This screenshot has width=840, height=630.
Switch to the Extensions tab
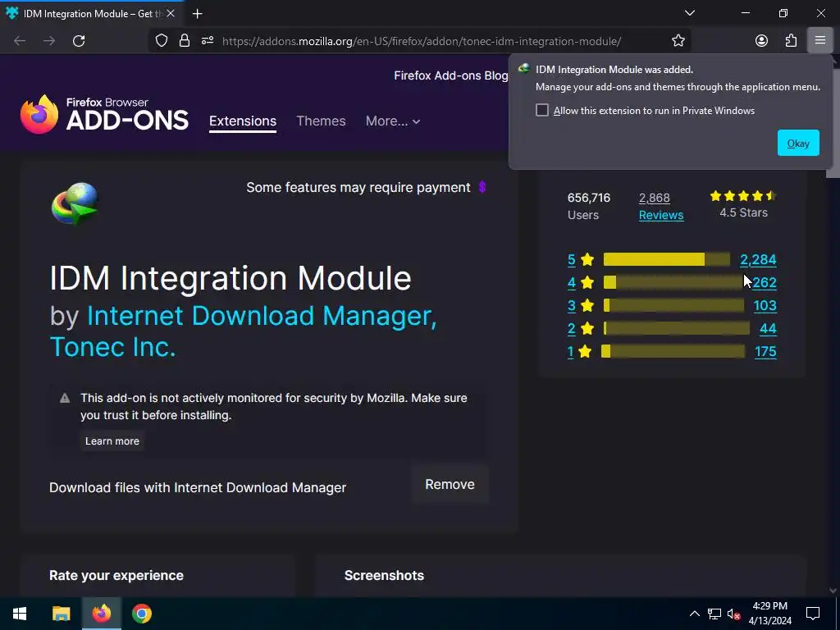click(x=243, y=121)
